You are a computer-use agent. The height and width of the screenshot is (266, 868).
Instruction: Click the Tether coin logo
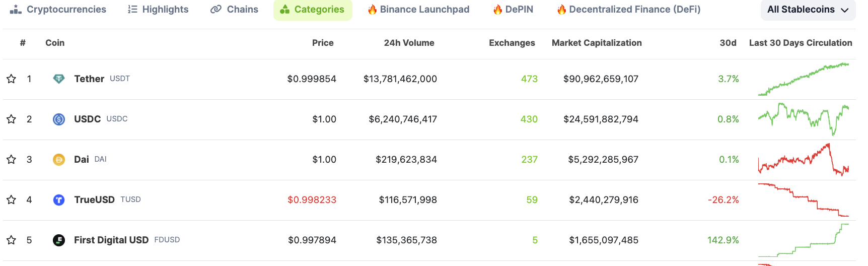coord(59,79)
